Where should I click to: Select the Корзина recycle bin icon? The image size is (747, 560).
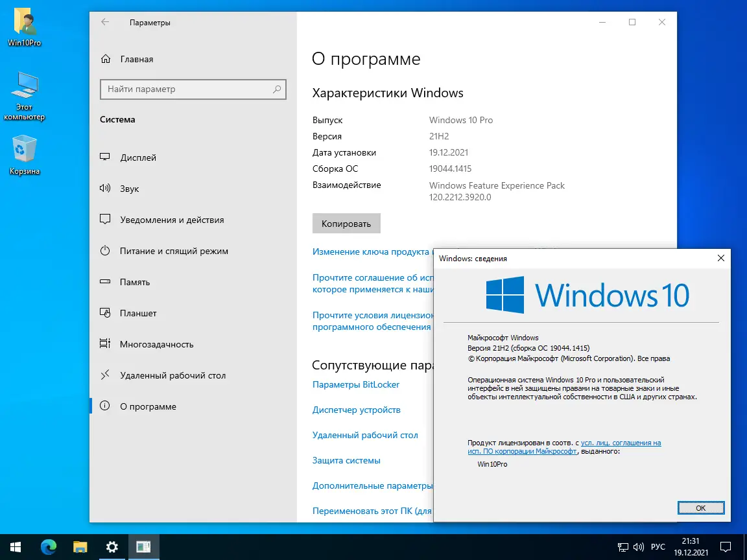(24, 156)
